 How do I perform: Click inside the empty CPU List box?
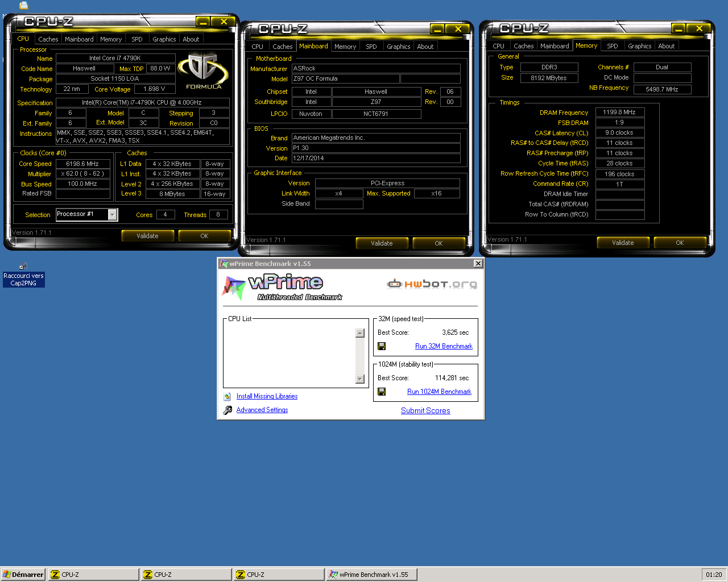pyautogui.click(x=289, y=356)
